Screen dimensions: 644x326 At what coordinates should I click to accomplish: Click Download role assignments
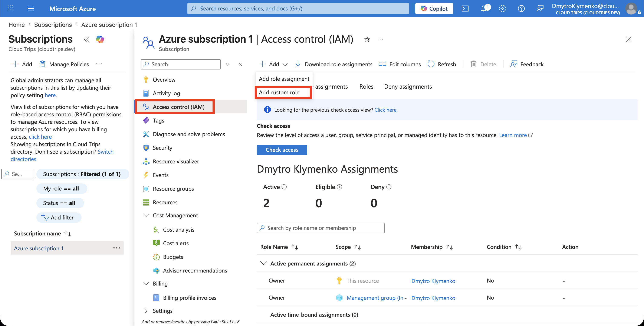point(333,64)
